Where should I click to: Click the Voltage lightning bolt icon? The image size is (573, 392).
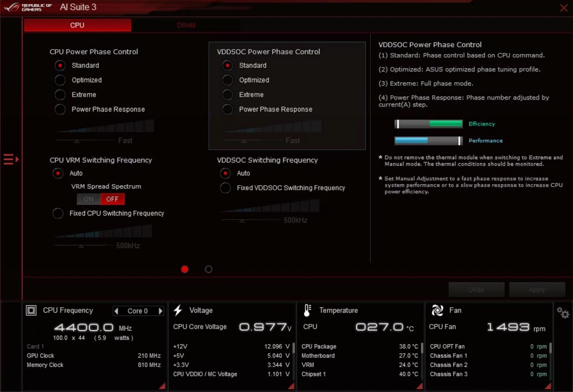click(178, 310)
